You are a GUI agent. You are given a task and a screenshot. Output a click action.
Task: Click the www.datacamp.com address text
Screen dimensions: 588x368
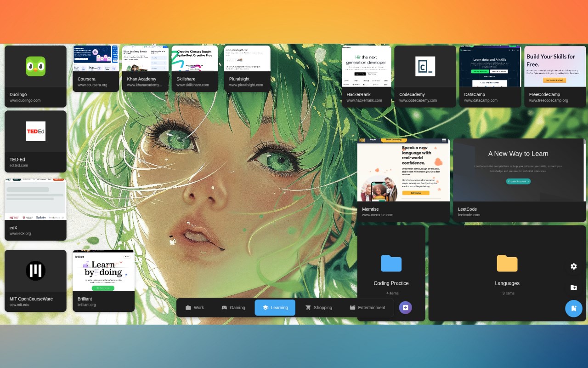(481, 100)
